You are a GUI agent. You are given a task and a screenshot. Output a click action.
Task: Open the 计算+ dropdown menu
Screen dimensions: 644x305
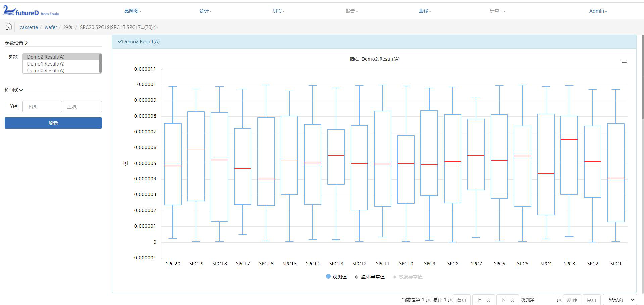(498, 11)
